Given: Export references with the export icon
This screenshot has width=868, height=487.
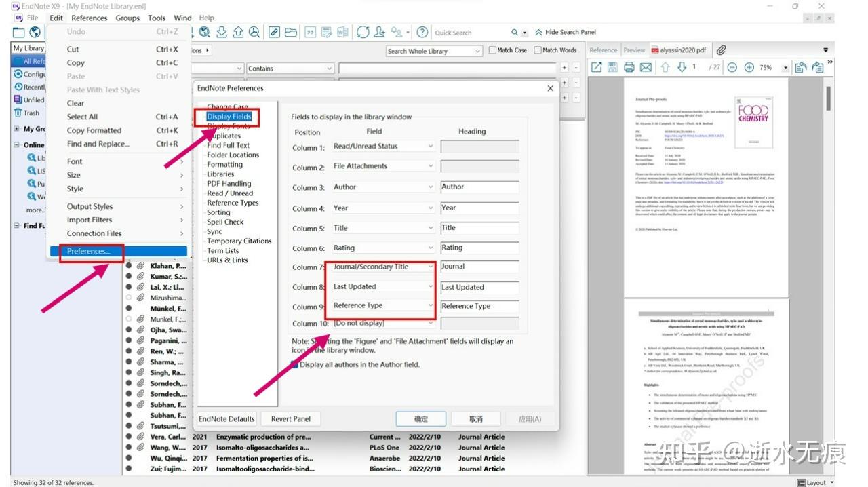Looking at the screenshot, I should tap(239, 32).
